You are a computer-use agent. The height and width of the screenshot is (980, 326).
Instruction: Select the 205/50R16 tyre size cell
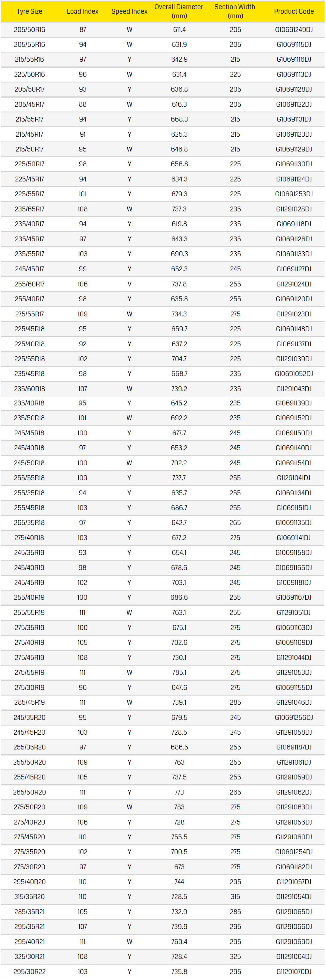[29, 30]
